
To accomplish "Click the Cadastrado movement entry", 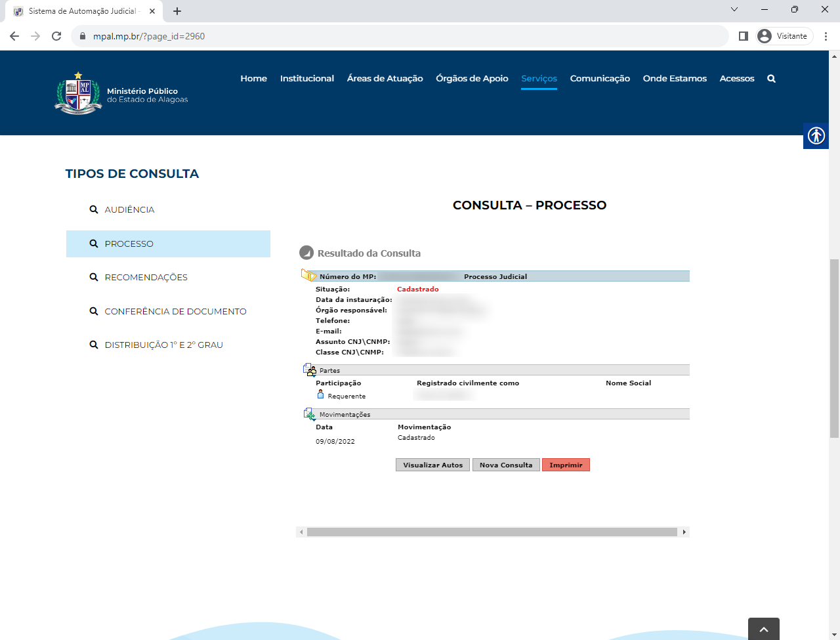I will (x=416, y=437).
